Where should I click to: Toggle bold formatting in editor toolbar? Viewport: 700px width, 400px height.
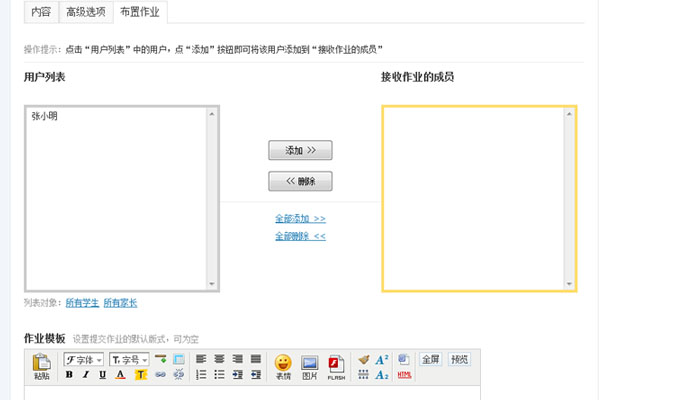(x=69, y=375)
